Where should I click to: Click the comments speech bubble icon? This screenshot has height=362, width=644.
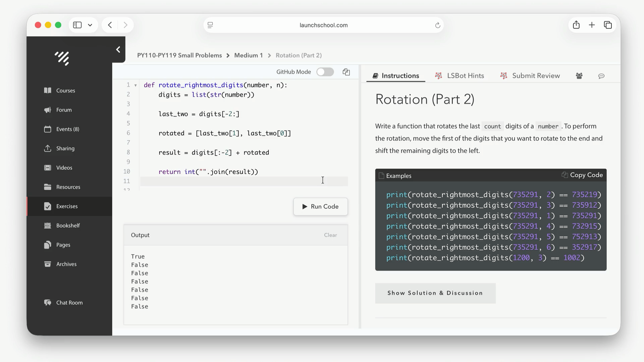point(601,76)
